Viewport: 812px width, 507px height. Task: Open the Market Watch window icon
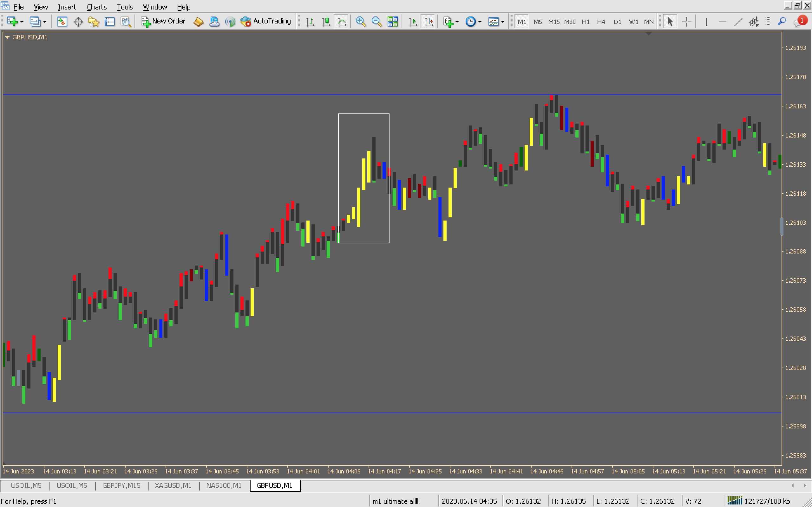coord(62,22)
